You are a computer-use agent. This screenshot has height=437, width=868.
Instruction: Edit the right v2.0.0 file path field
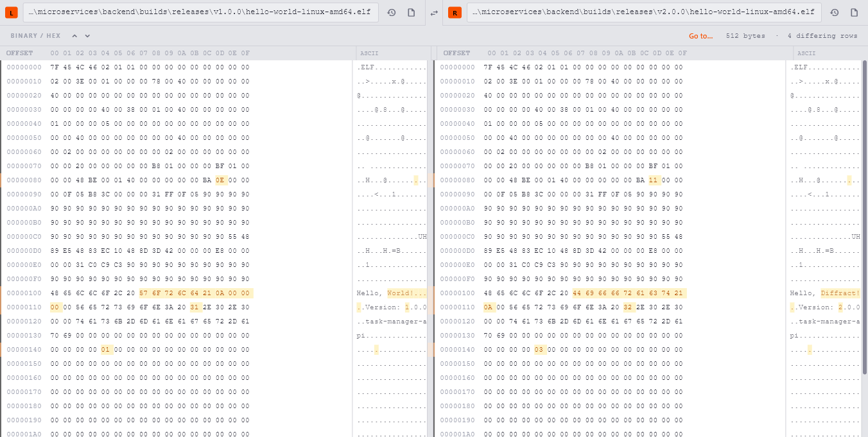(644, 12)
